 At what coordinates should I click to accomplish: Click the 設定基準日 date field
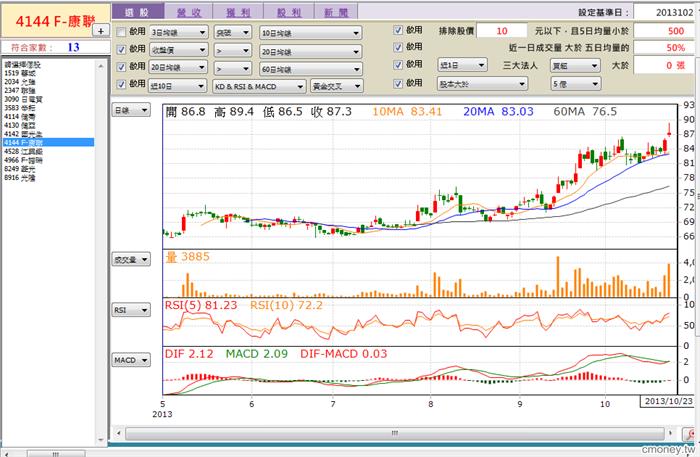[666, 12]
